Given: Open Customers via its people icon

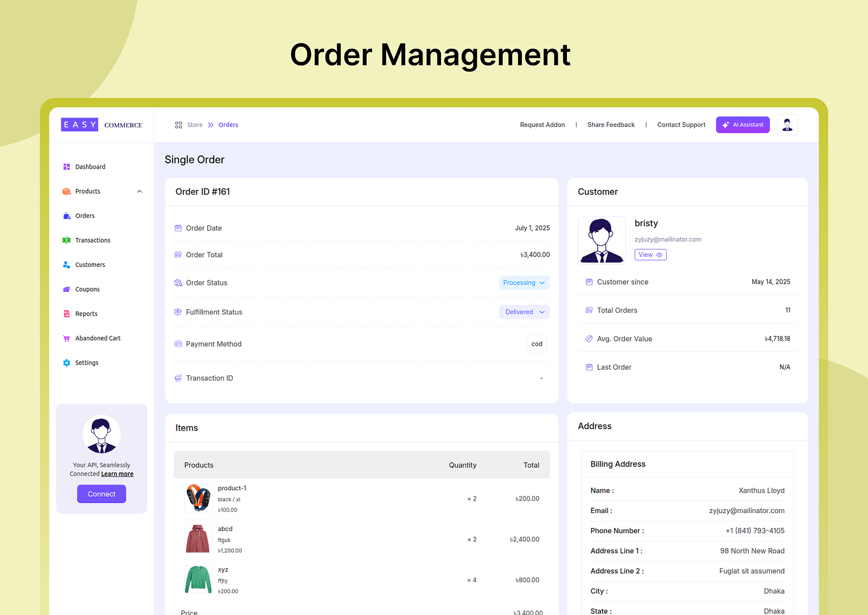Looking at the screenshot, I should pos(67,265).
